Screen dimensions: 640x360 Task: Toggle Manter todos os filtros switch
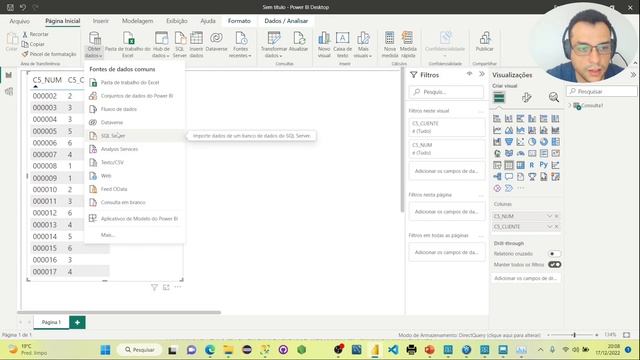pos(554,265)
